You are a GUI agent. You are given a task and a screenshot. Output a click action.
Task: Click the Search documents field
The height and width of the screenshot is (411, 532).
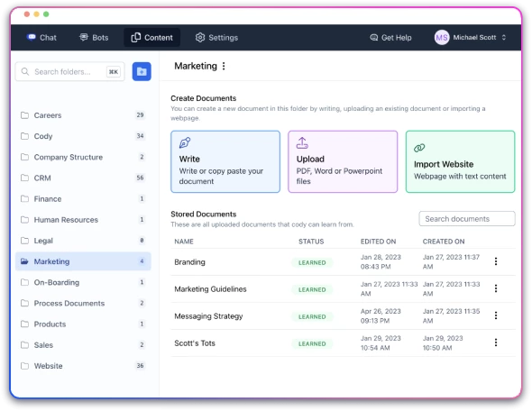467,219
